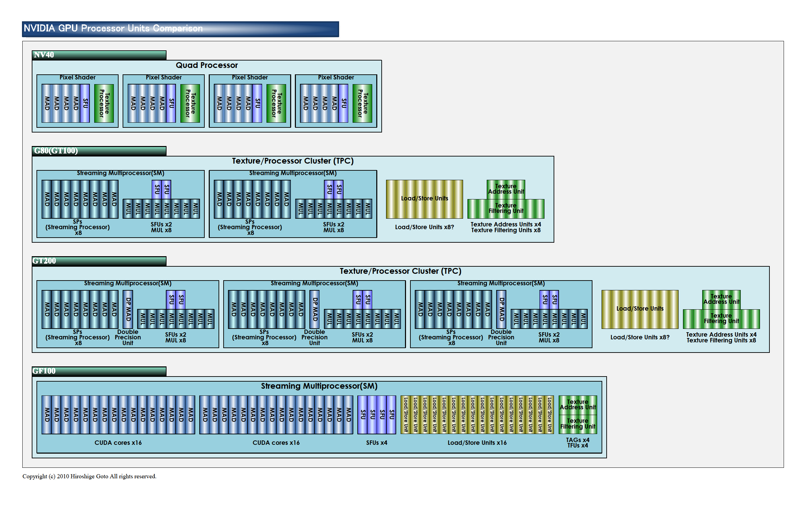
Task: Click the GF100 section header bar
Action: pos(99,371)
